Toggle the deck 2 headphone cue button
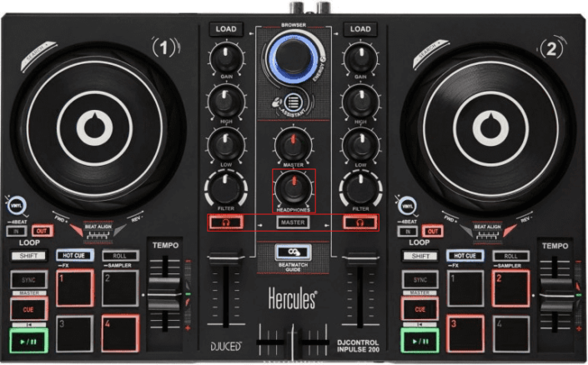 click(x=360, y=222)
